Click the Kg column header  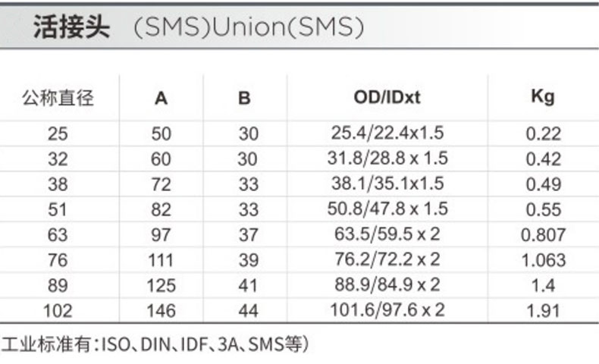point(543,96)
